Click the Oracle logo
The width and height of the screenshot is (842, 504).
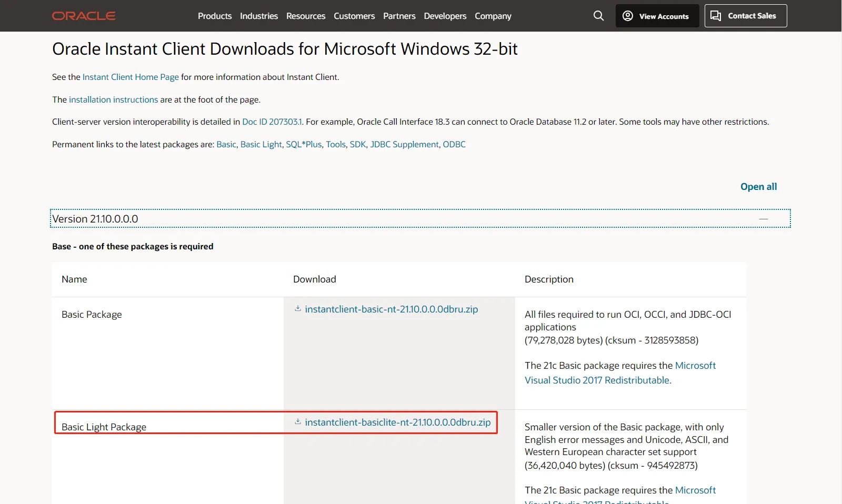pyautogui.click(x=84, y=16)
